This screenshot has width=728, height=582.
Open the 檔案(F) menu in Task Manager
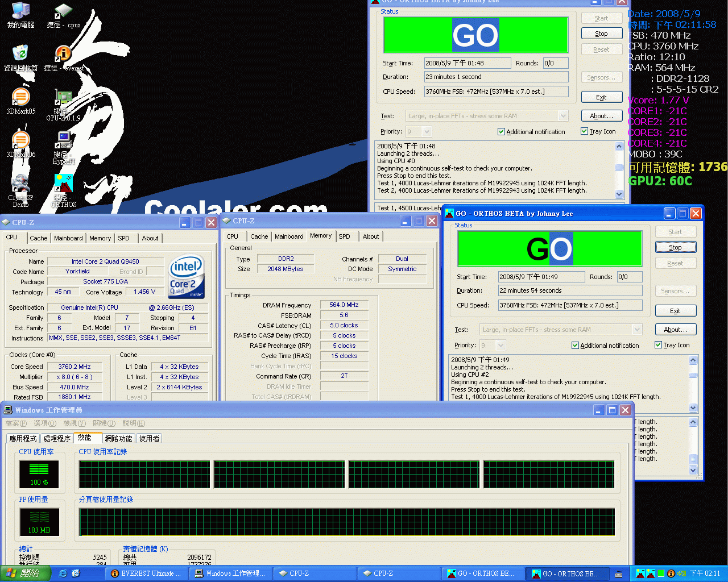coord(16,423)
